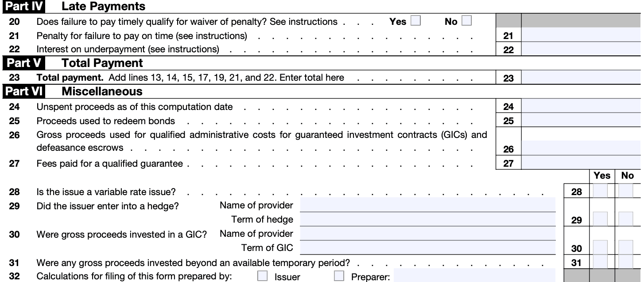
Task: Click line 23 total payment field
Action: point(581,78)
